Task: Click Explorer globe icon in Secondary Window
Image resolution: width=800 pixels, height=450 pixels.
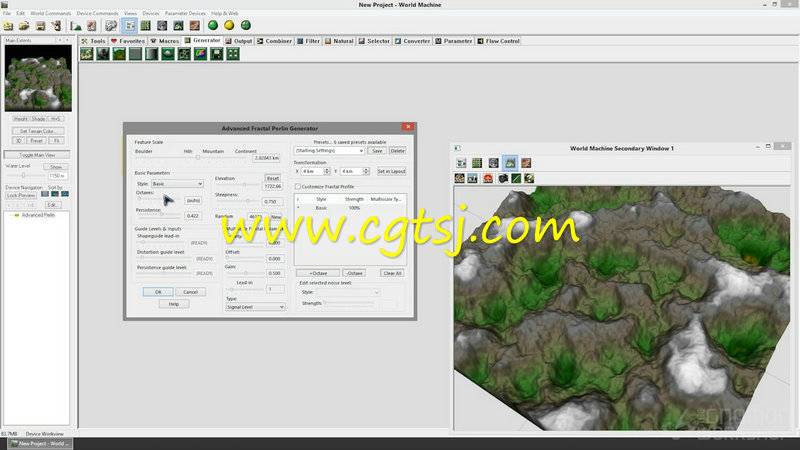Action: point(493,163)
